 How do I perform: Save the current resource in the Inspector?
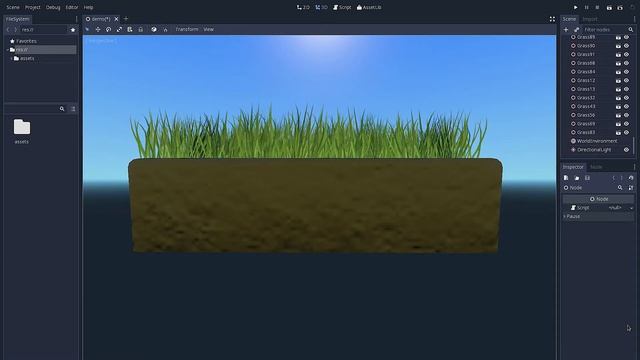[x=587, y=178]
